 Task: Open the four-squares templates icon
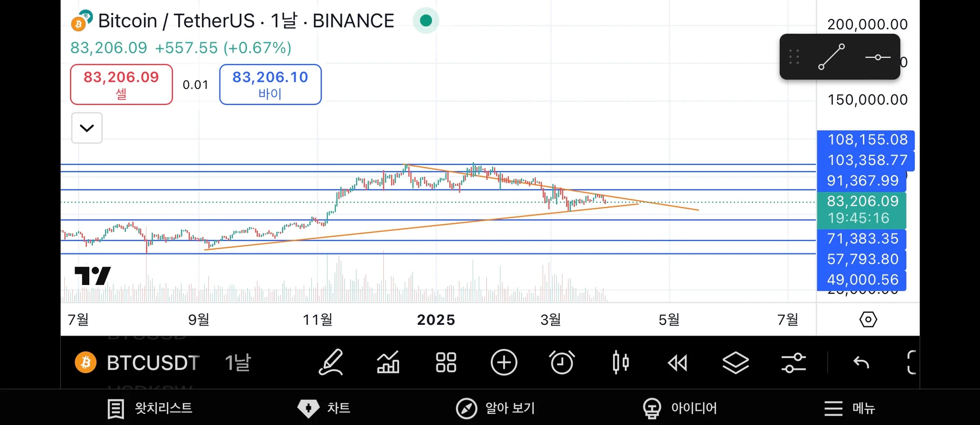(x=446, y=363)
